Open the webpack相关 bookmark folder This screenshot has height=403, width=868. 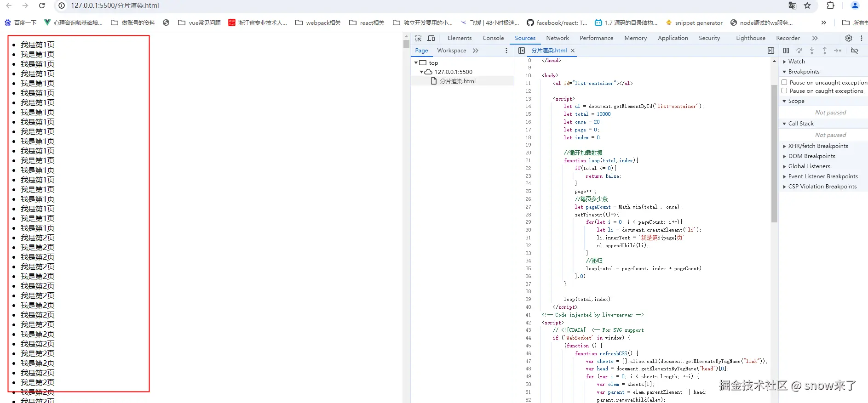318,23
